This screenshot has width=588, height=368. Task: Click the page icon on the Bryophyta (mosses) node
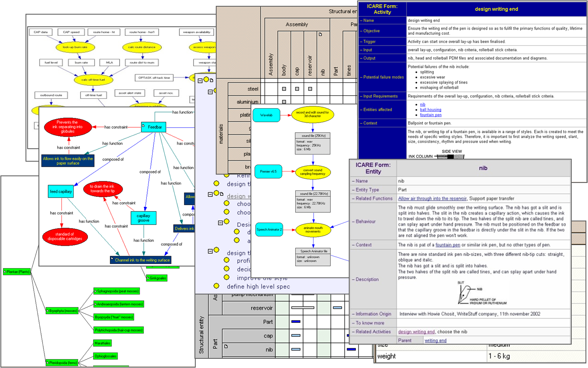[x=48, y=311]
